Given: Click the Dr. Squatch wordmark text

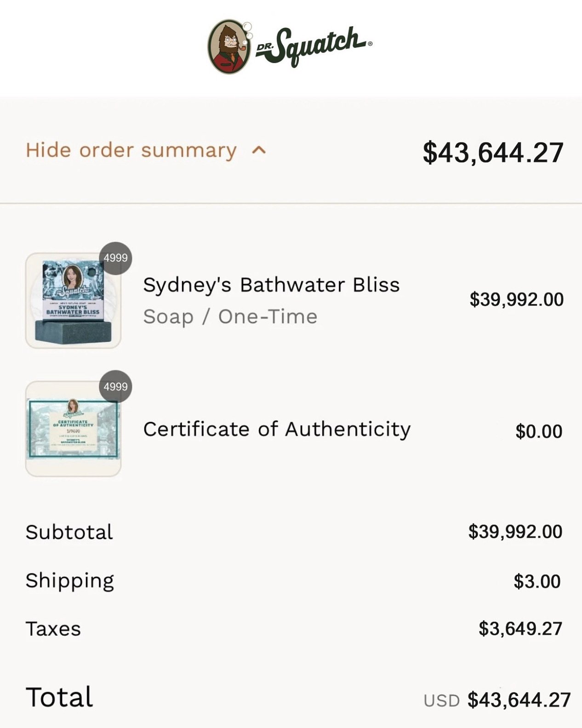Looking at the screenshot, I should click(x=314, y=46).
